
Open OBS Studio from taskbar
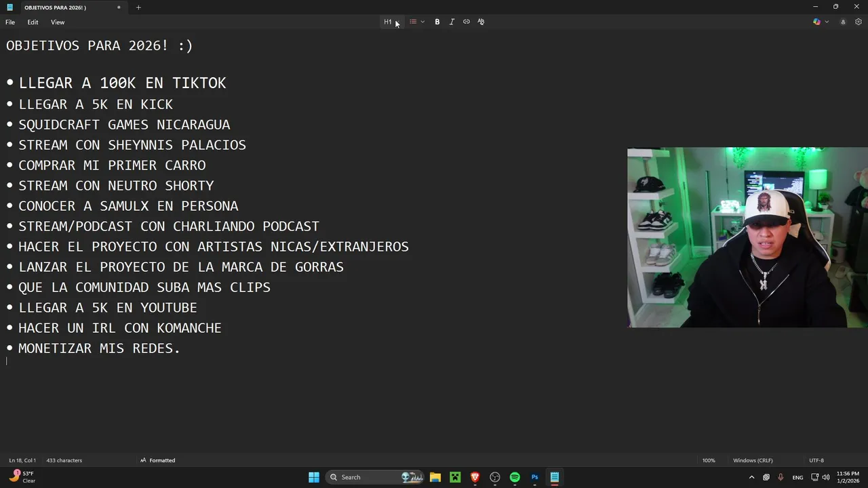(x=495, y=477)
